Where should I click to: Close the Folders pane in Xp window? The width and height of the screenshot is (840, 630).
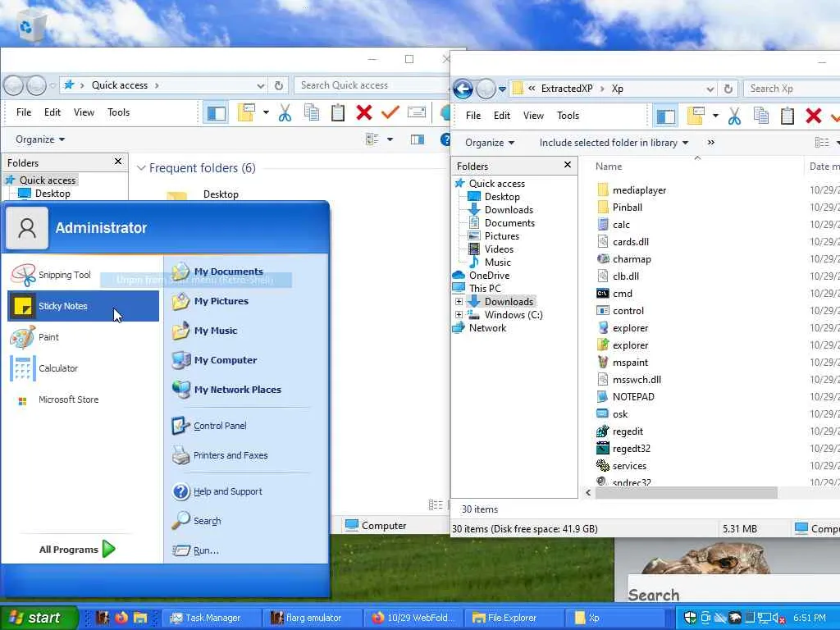click(x=568, y=165)
